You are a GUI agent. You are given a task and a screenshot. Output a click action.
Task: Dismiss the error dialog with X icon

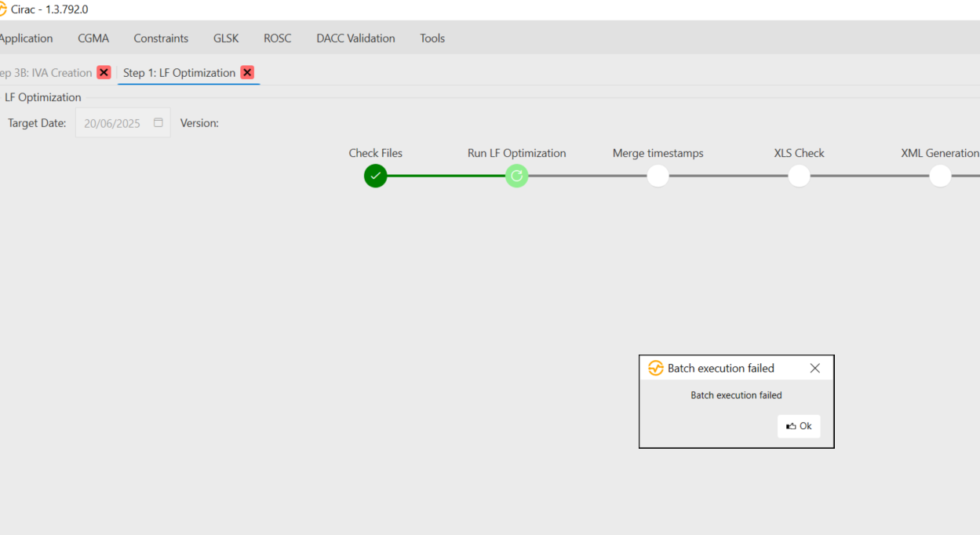[814, 368]
